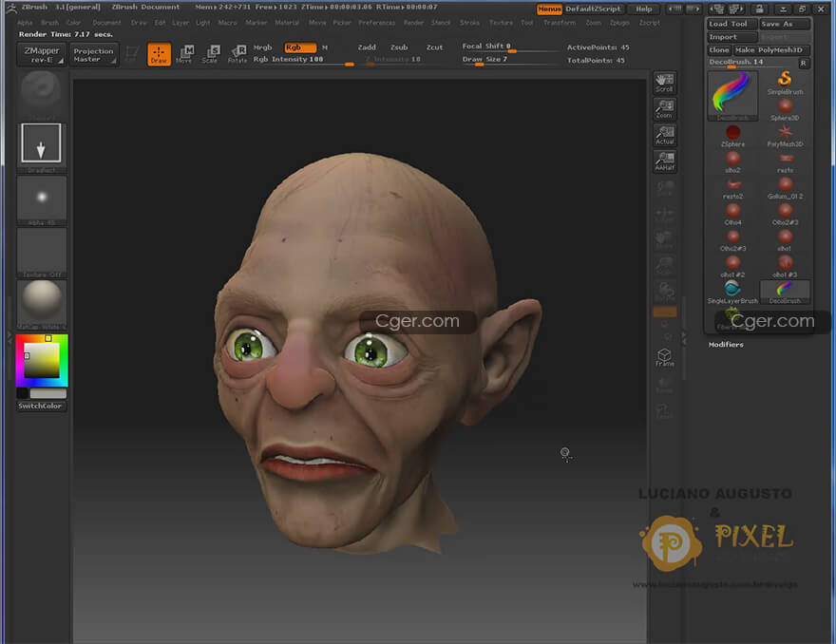Open the Preferences menu

coord(376,23)
